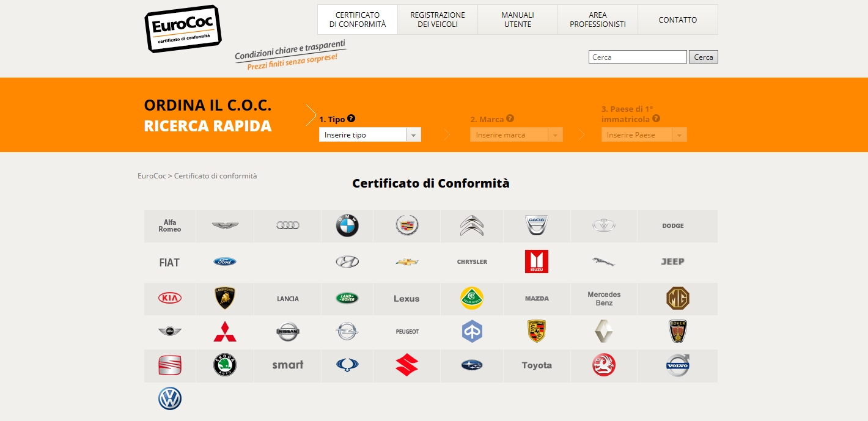Select the blue Piaggio logo
Image resolution: width=868 pixels, height=421 pixels.
(472, 331)
